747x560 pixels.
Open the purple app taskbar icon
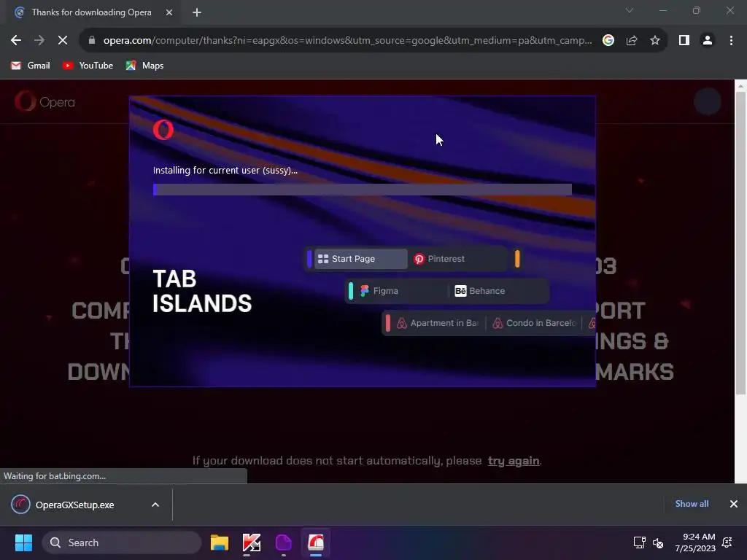tap(284, 542)
